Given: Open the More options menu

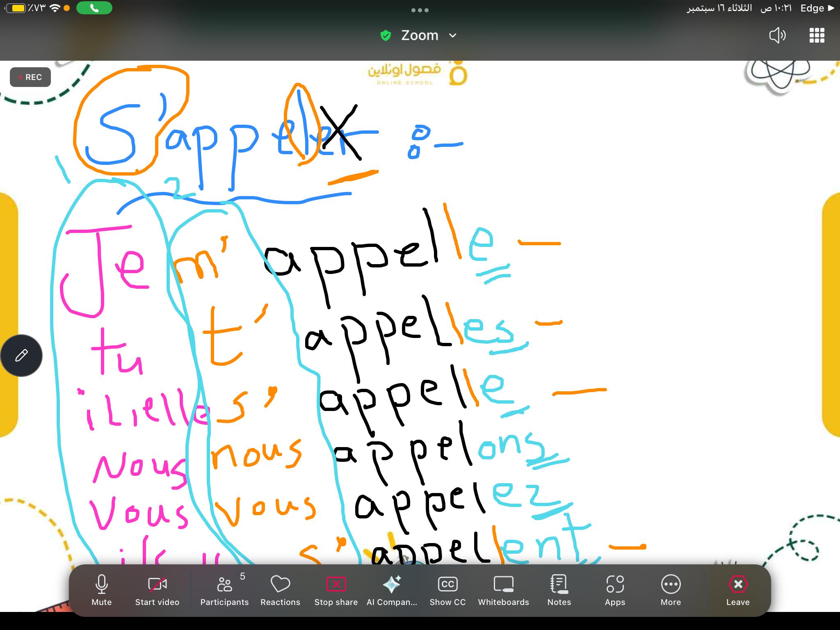Looking at the screenshot, I should (671, 590).
